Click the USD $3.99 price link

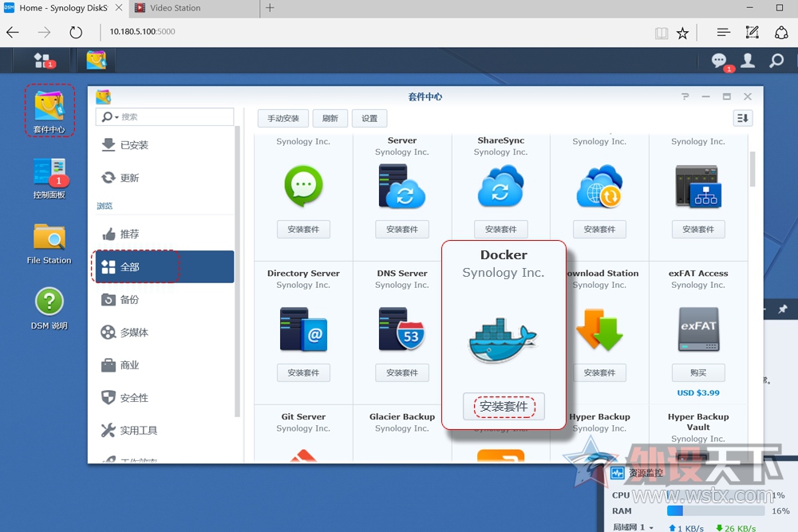[698, 392]
